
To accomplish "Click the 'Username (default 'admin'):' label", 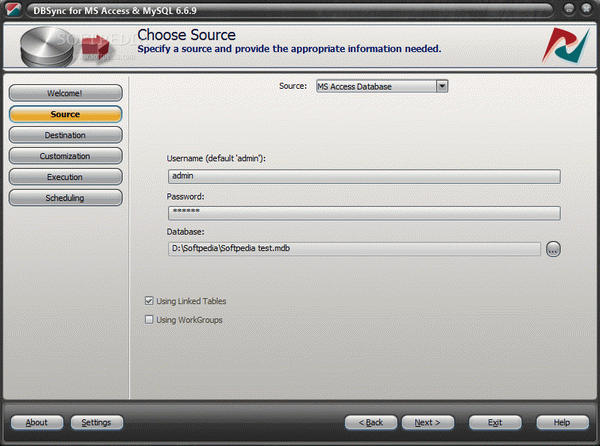I will click(x=216, y=158).
